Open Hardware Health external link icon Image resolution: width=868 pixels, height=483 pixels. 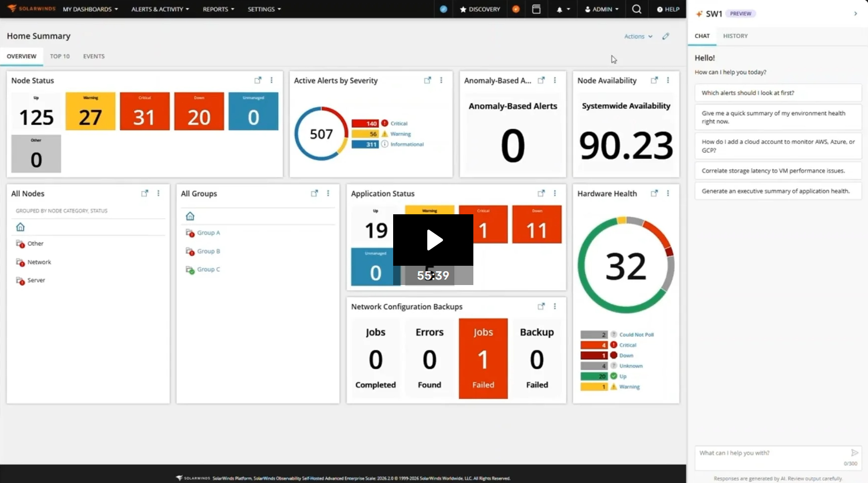[x=655, y=193]
